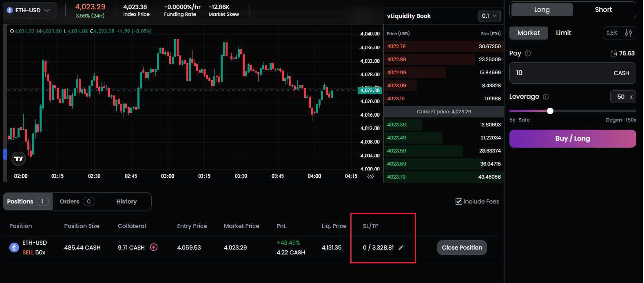Expand the blue left-edge chart panel handle
The width and height of the screenshot is (644, 283).
click(x=5, y=154)
